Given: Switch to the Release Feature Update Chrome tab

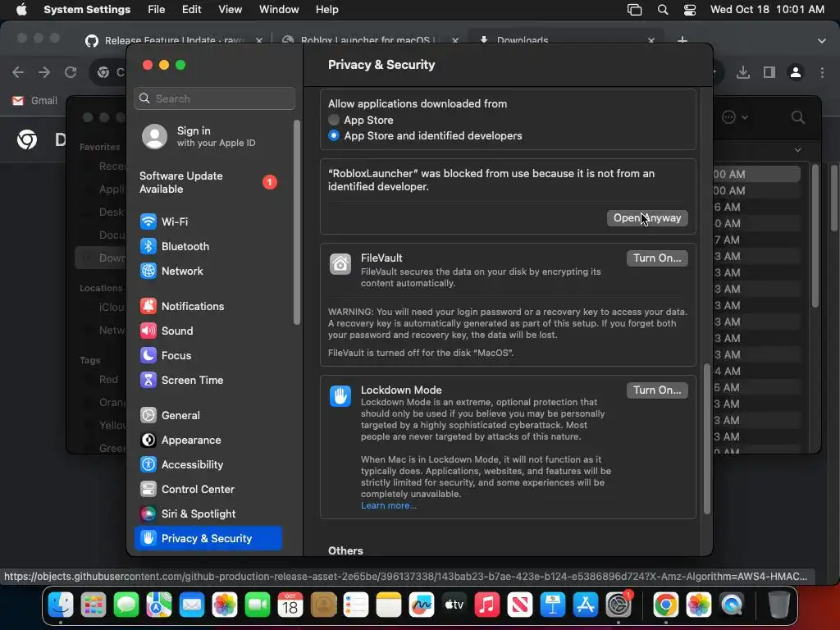Looking at the screenshot, I should 174,41.
